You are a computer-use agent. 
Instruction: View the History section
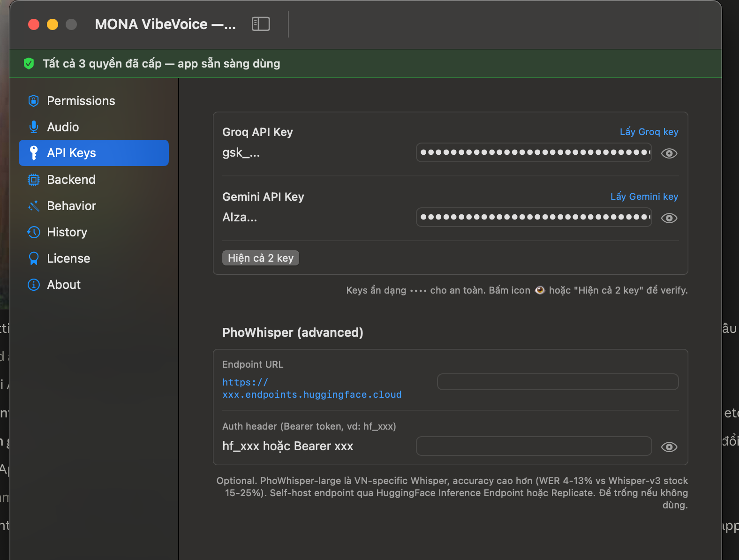pyautogui.click(x=94, y=232)
